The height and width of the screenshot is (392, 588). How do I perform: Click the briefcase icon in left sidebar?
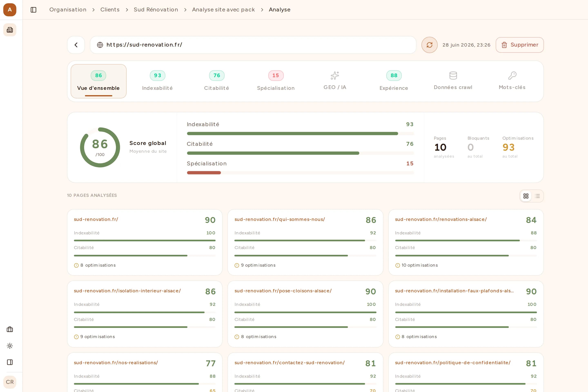coord(10,329)
